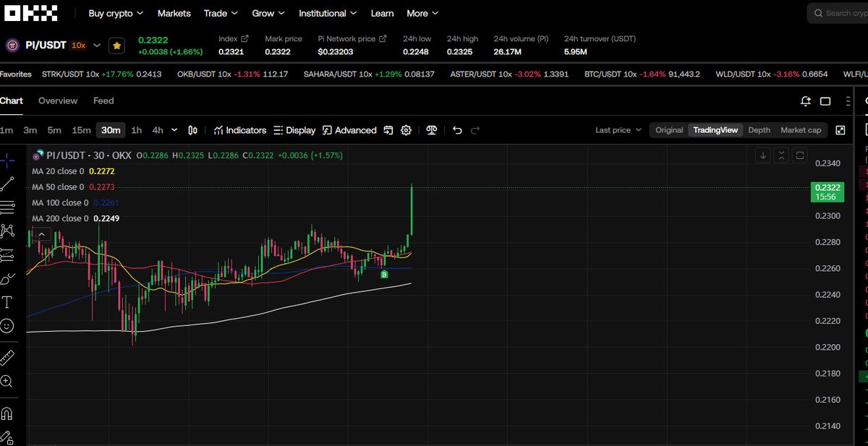Image resolution: width=868 pixels, height=446 pixels.
Task: Select the 3m timeframe
Action: click(x=30, y=130)
